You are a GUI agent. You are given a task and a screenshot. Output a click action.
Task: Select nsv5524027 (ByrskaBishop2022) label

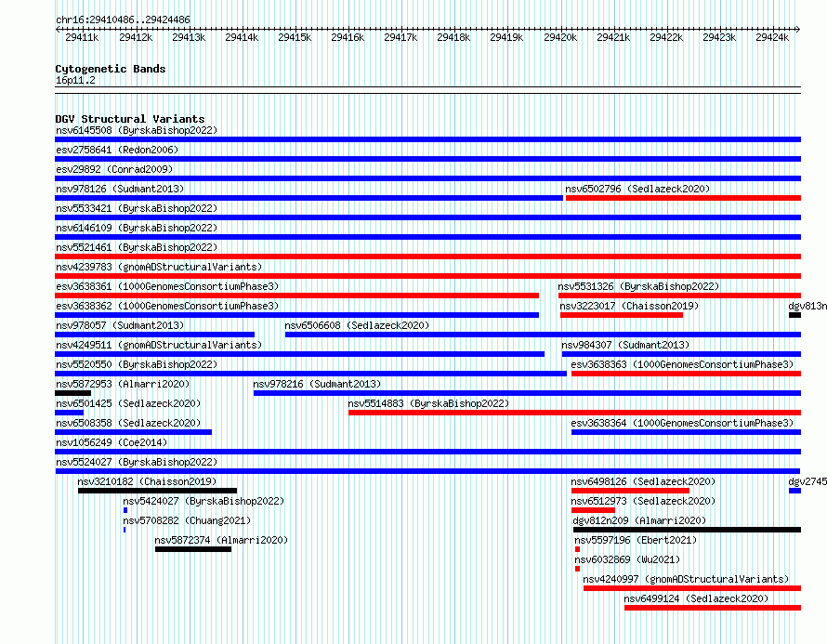click(137, 462)
